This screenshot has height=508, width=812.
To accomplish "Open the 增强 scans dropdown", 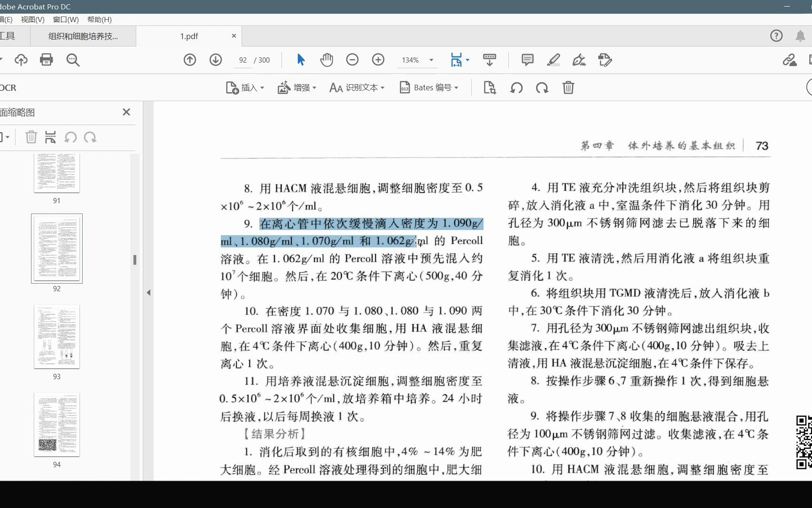I will (x=297, y=87).
